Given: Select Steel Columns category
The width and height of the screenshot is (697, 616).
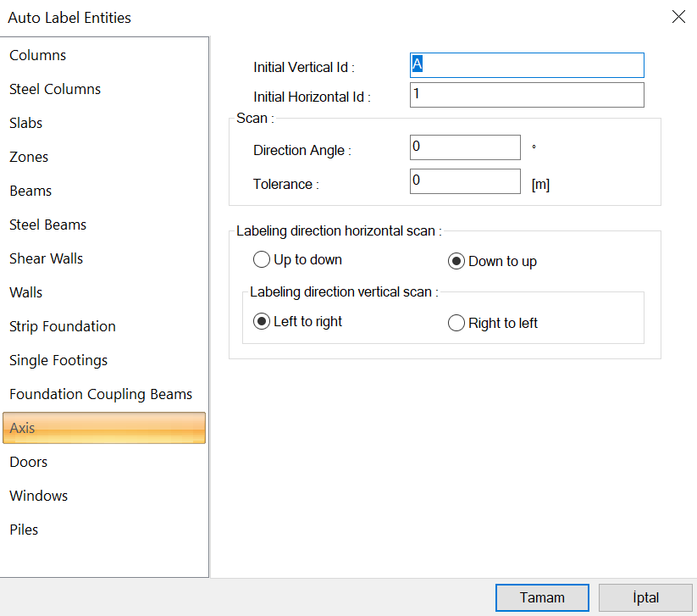Looking at the screenshot, I should (x=55, y=90).
